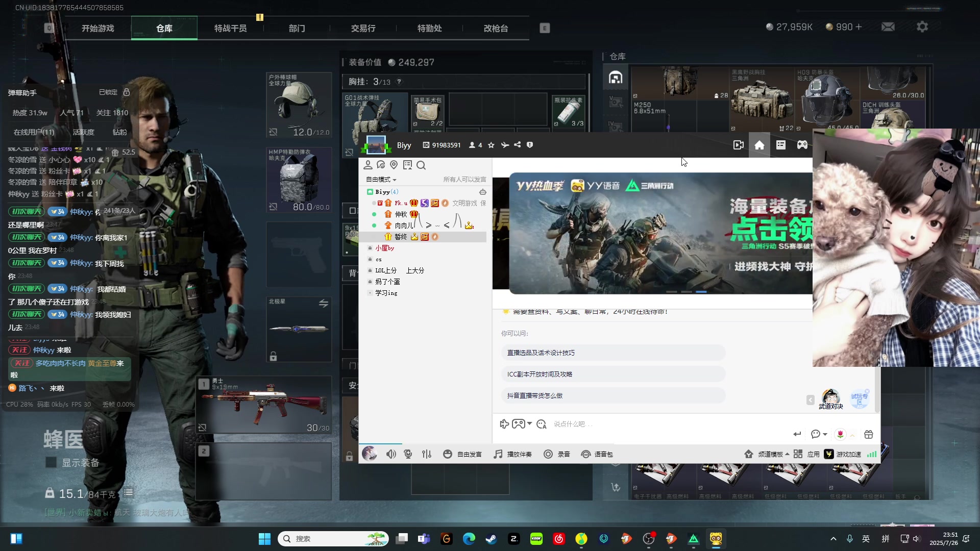Send a flower with the tulip icon
The width and height of the screenshot is (980, 551).
[840, 434]
